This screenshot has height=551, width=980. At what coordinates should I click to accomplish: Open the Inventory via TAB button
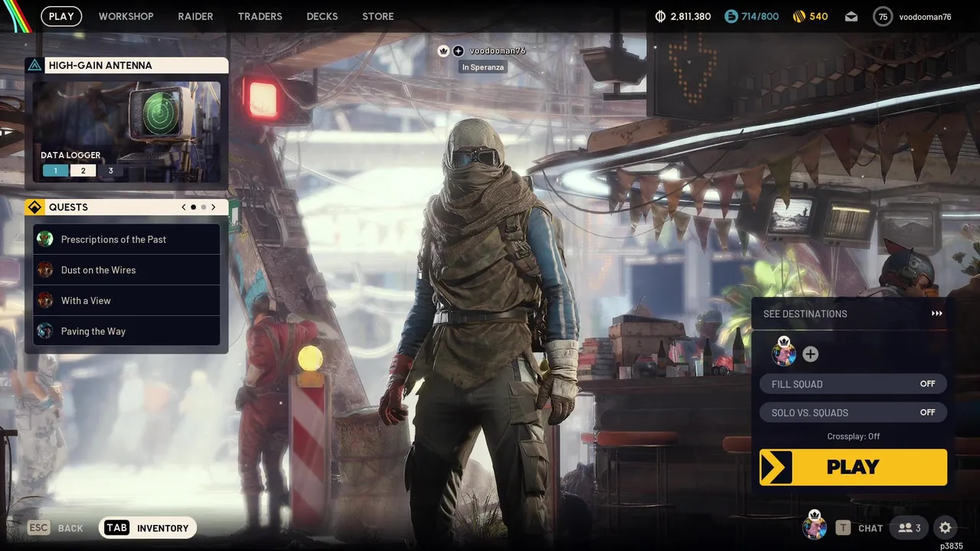pos(148,528)
